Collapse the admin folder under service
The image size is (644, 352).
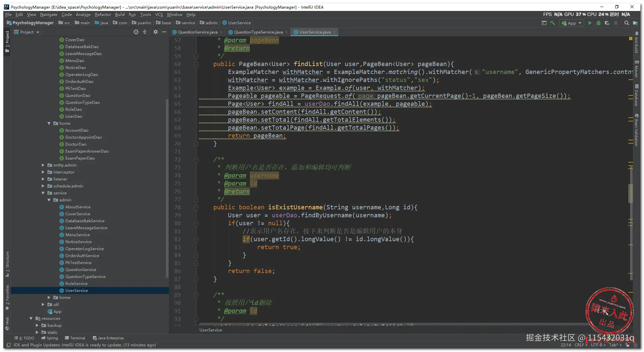pyautogui.click(x=49, y=200)
